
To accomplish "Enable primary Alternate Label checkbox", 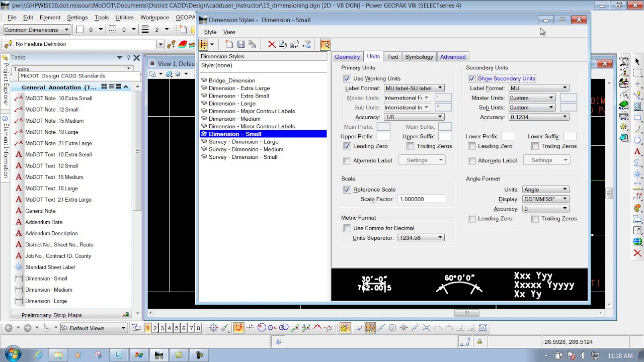I will click(x=347, y=160).
